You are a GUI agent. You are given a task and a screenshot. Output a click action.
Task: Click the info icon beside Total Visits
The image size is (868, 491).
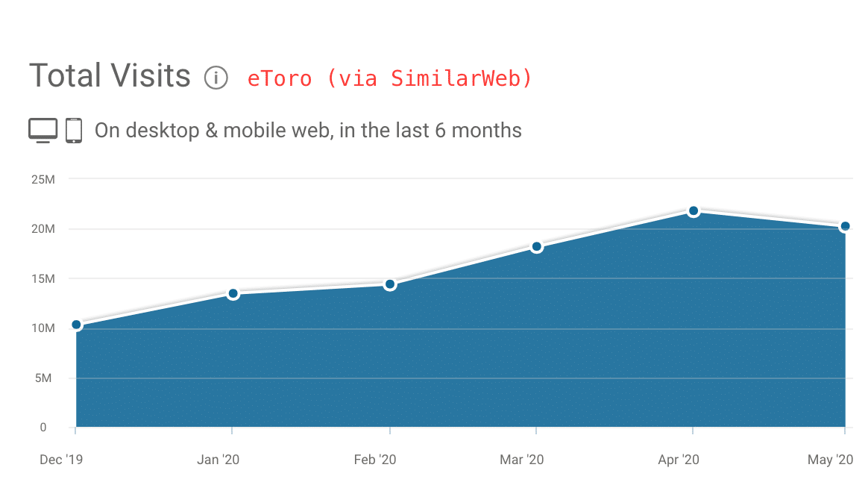tap(216, 78)
